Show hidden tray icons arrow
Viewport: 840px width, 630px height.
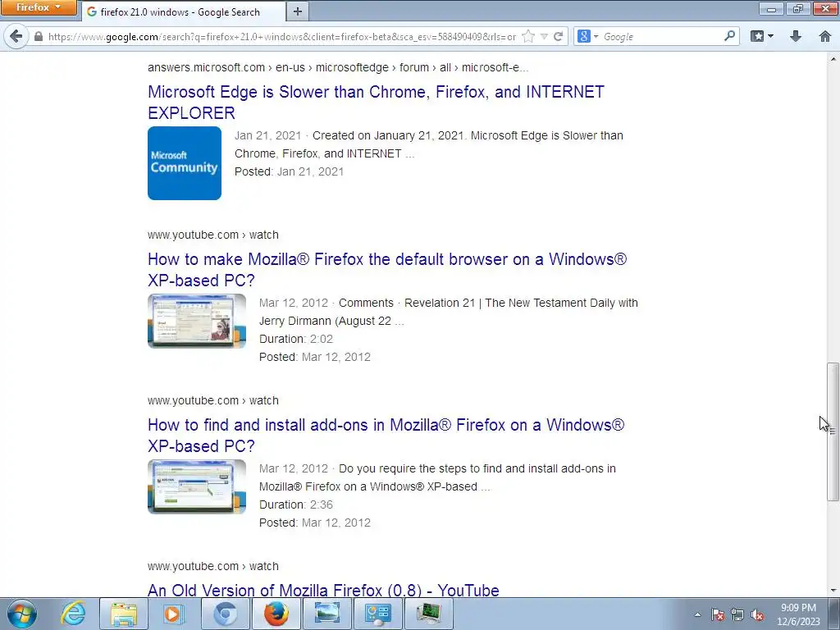pos(697,615)
